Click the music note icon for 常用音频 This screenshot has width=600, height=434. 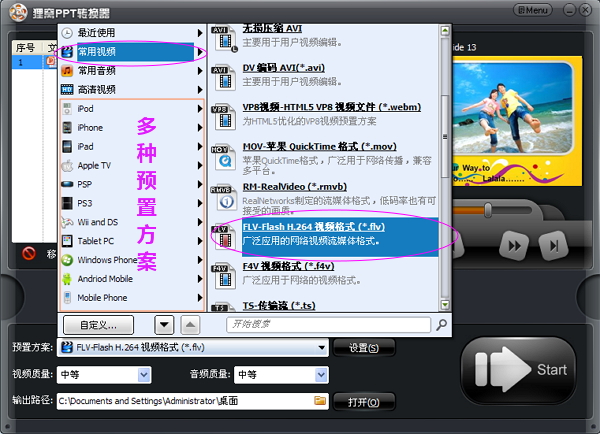point(67,71)
